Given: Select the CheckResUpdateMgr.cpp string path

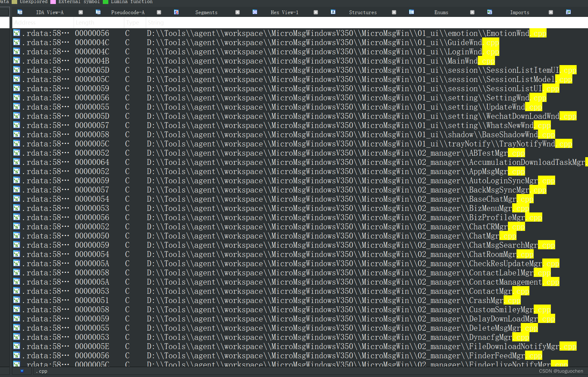Looking at the screenshot, I should (x=353, y=263).
